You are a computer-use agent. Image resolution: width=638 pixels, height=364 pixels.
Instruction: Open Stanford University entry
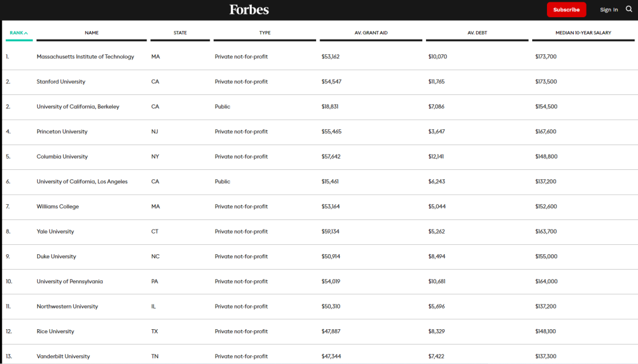pyautogui.click(x=61, y=81)
